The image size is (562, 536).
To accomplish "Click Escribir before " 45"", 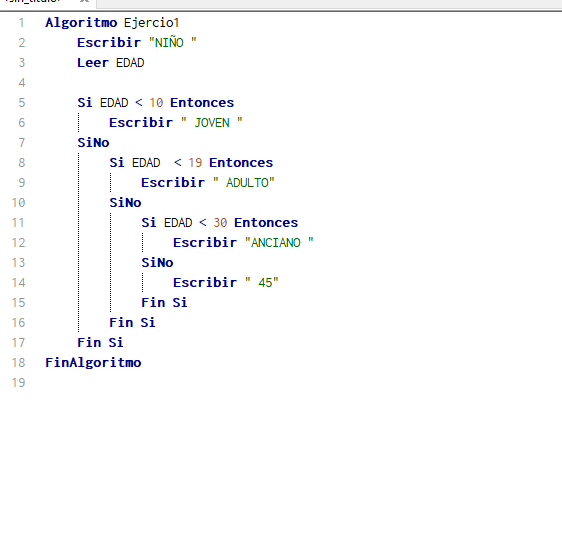I will point(205,283).
